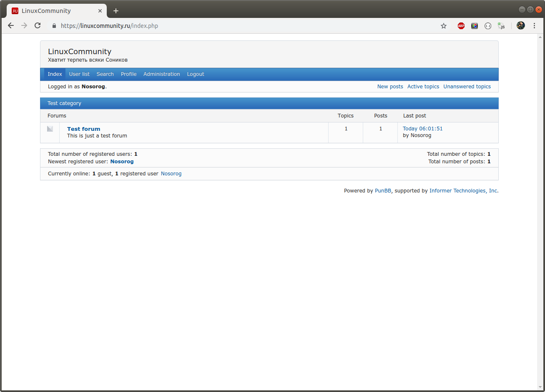The image size is (545, 392).
Task: Open the colorful palette extension icon
Action: point(474,25)
